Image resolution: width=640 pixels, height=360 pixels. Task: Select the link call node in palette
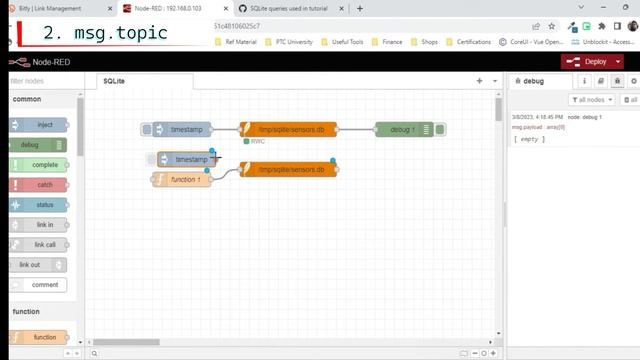39,245
